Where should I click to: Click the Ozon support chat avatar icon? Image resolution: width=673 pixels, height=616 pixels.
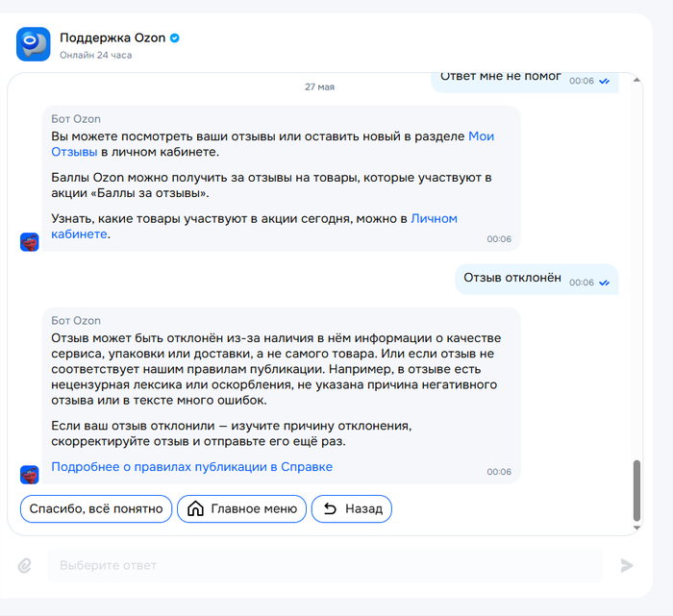pyautogui.click(x=34, y=44)
